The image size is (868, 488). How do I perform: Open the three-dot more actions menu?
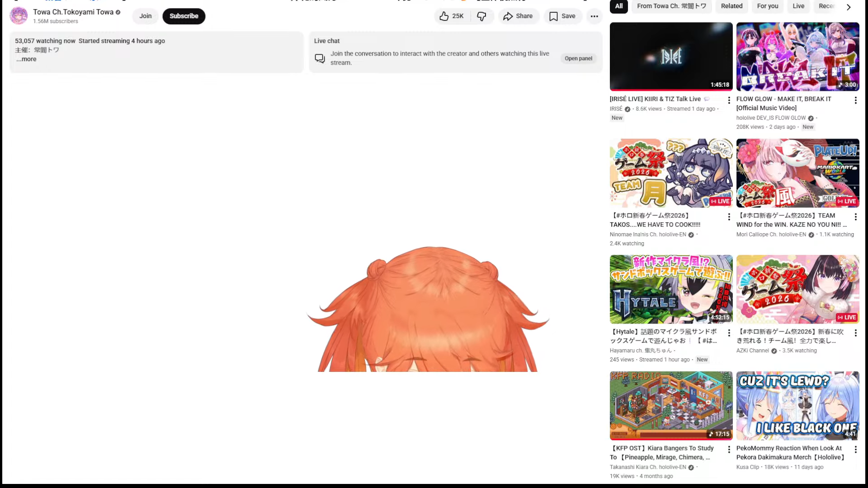[x=594, y=16]
